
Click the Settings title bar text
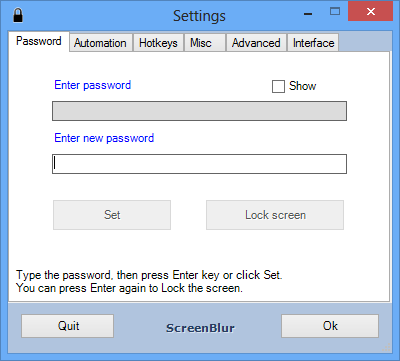point(199,16)
